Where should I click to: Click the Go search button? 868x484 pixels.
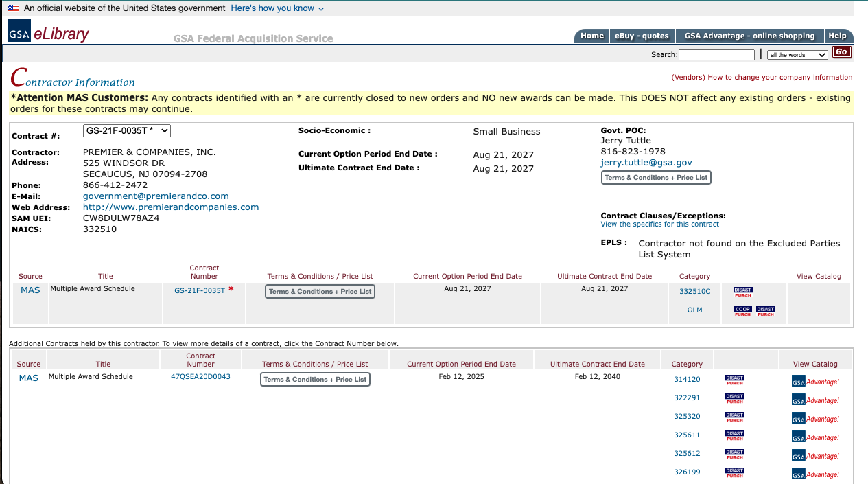coord(842,52)
